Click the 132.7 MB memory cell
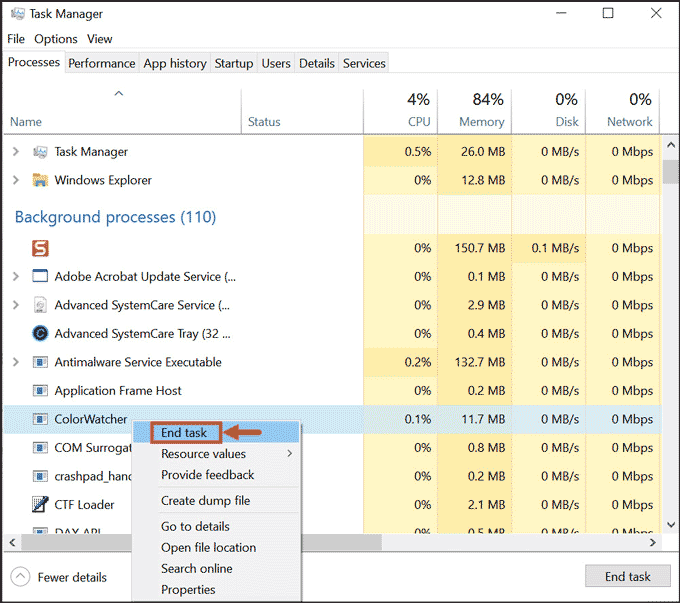 point(474,362)
